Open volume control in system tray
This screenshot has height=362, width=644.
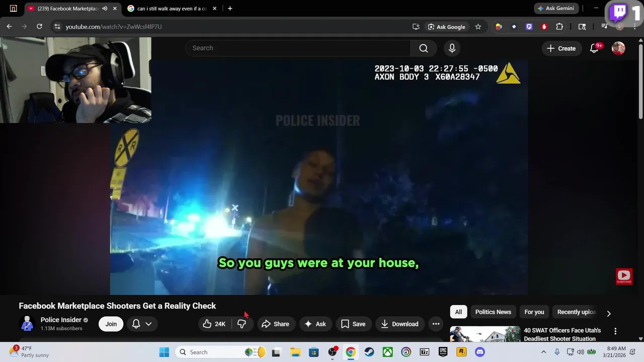click(580, 352)
